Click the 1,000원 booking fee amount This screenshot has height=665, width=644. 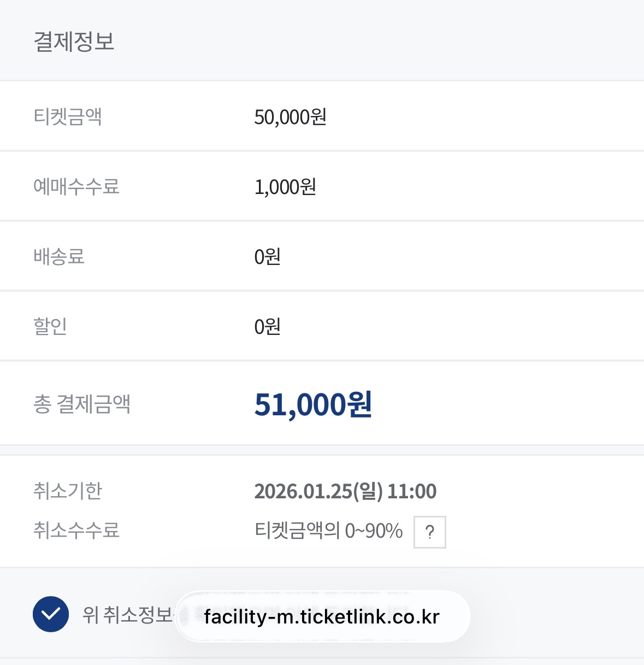coord(285,187)
